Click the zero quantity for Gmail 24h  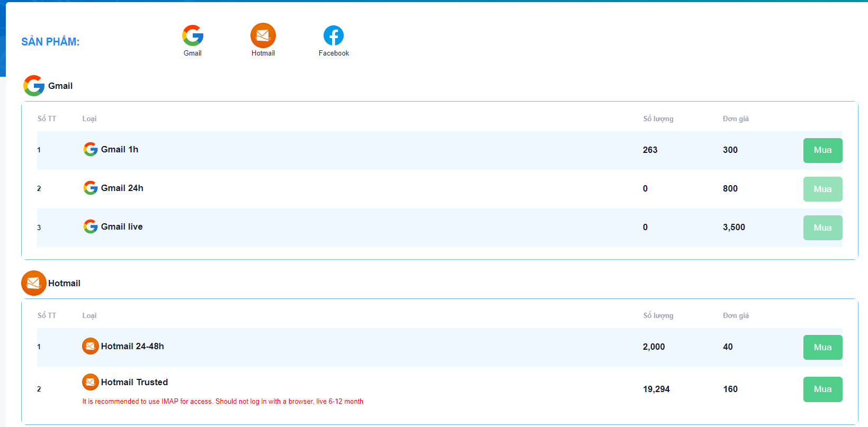pos(646,188)
